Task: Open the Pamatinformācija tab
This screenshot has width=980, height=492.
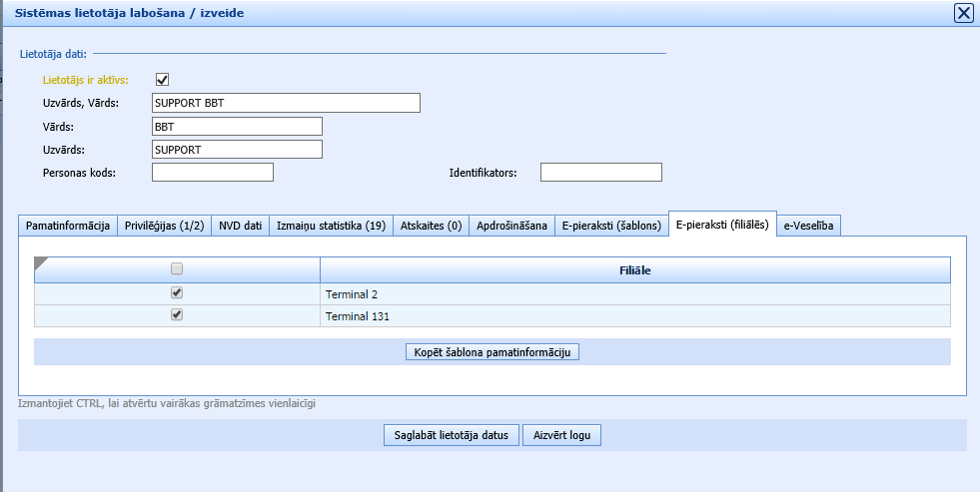Action: coord(68,227)
